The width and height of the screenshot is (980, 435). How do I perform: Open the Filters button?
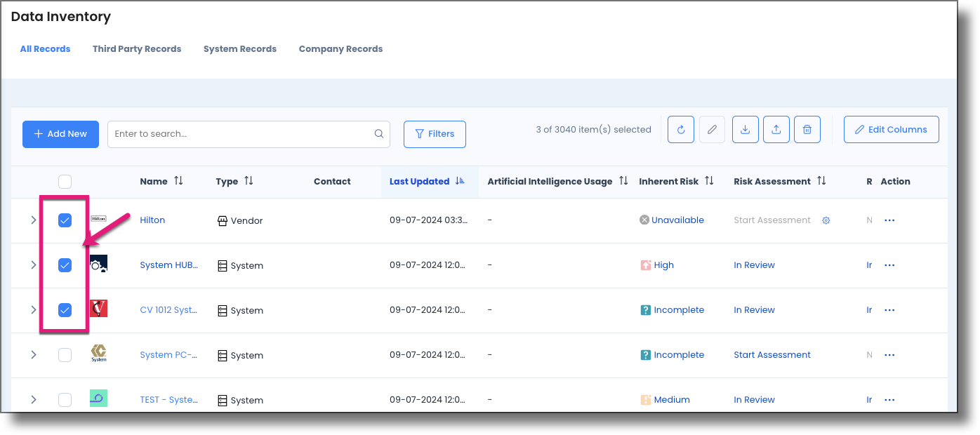click(x=435, y=134)
